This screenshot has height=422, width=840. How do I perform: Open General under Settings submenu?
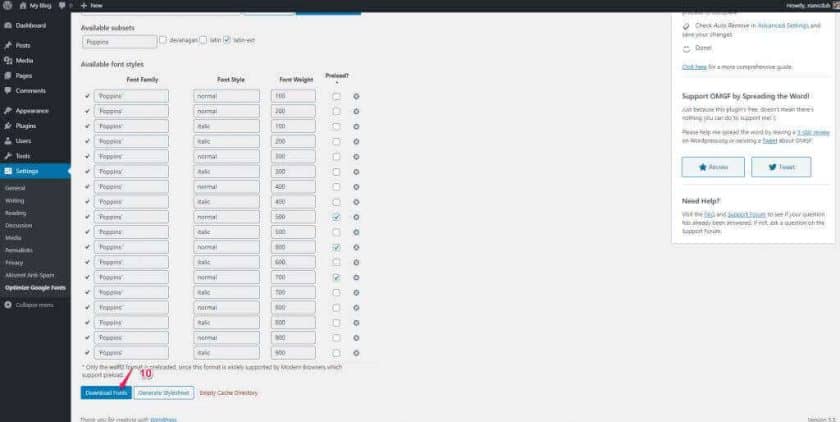(15, 189)
